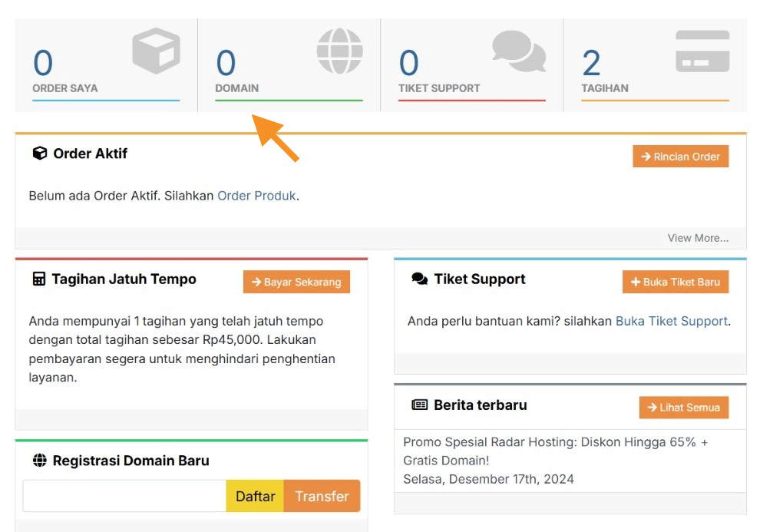Click the chat bubbles icon in Tiket Support tile
Screen dimensions: 773x532
pos(519,51)
